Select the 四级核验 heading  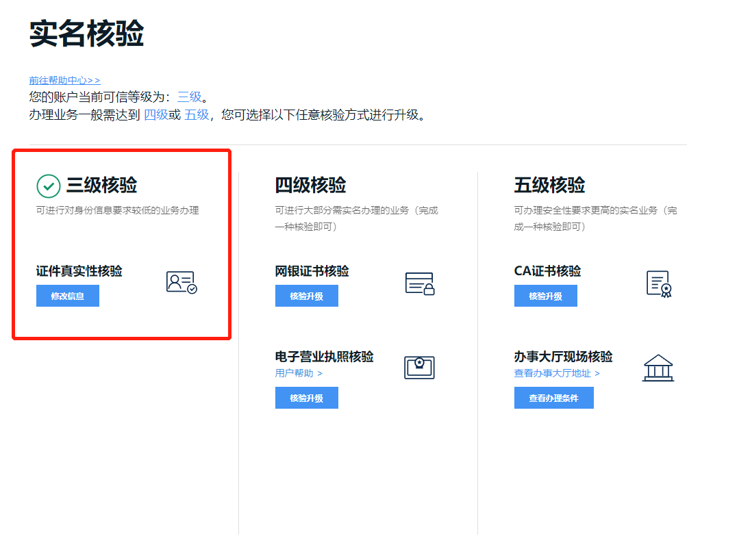point(310,186)
